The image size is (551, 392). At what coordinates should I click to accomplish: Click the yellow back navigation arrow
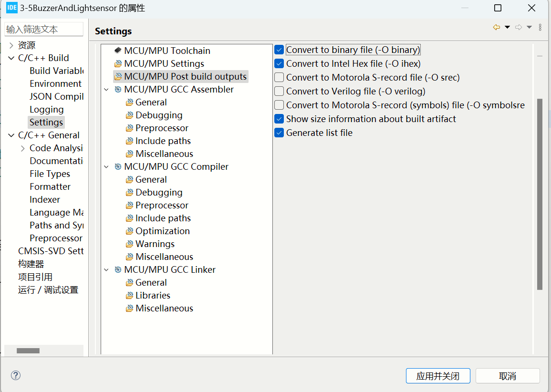coord(496,27)
